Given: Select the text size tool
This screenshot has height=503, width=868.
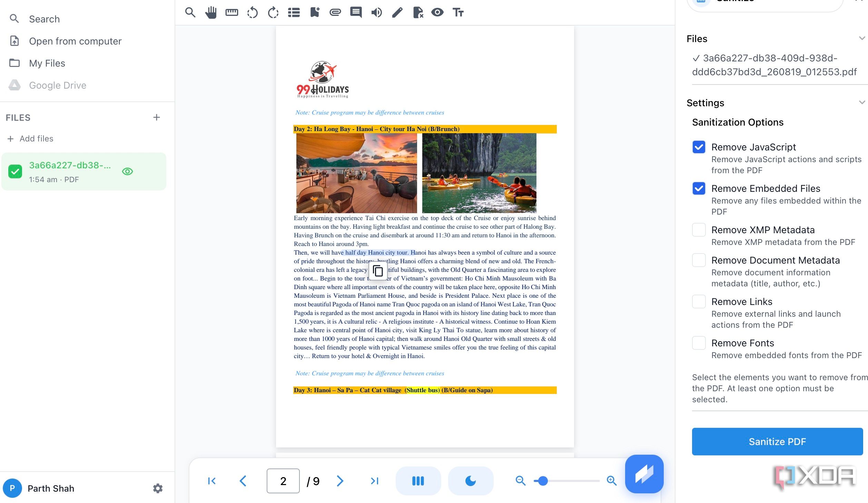Looking at the screenshot, I should 458,12.
